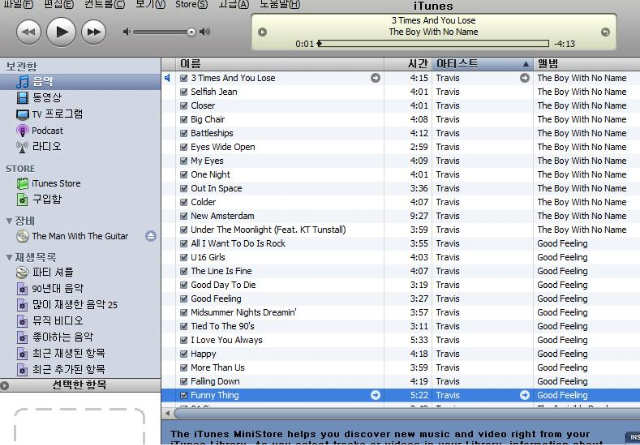The height and width of the screenshot is (445, 640).
Task: Select The Man With The Guitar disc
Action: [x=80, y=236]
